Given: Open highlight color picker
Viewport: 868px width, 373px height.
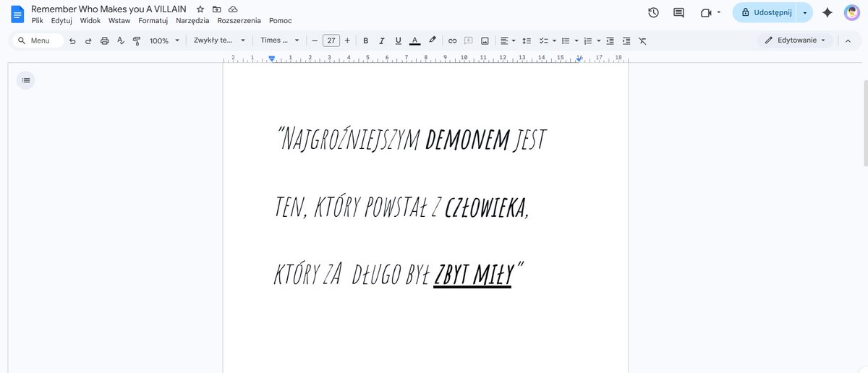Looking at the screenshot, I should [x=433, y=40].
